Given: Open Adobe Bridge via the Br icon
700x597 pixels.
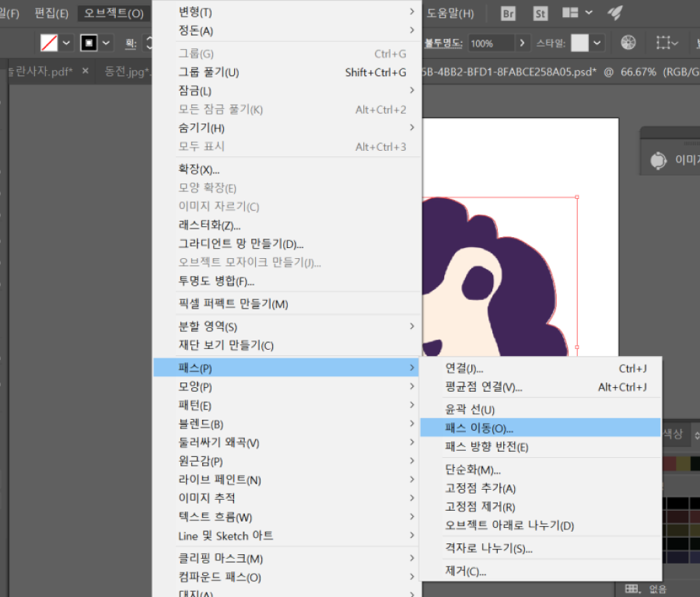Looking at the screenshot, I should (x=508, y=13).
